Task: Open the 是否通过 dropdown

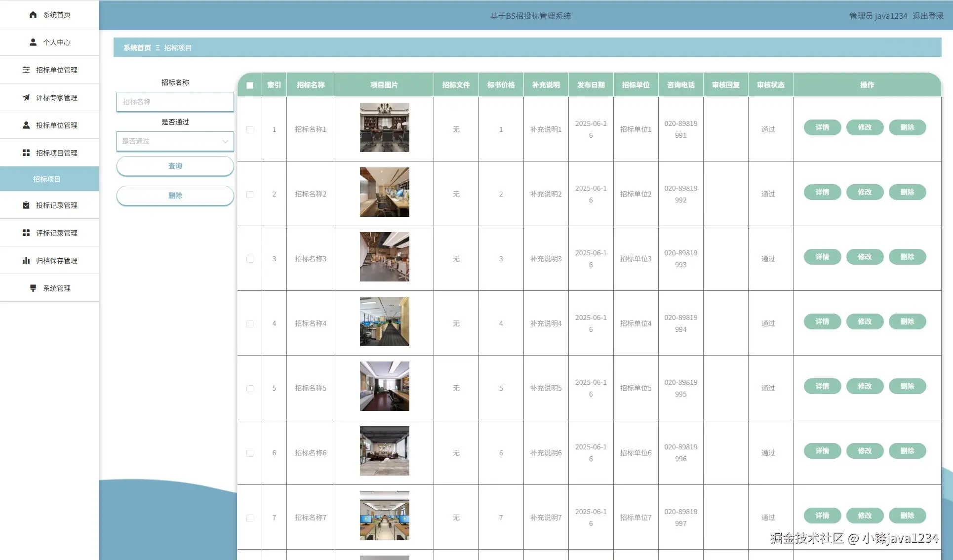Action: point(175,141)
